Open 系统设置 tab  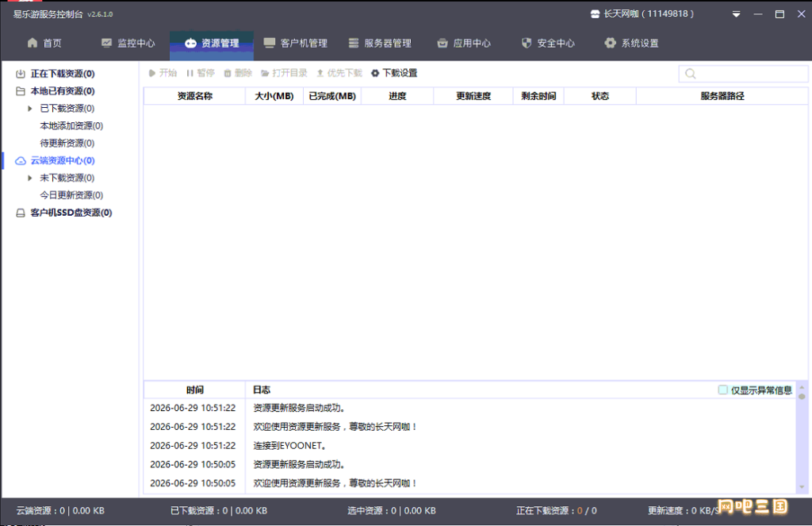pos(632,43)
